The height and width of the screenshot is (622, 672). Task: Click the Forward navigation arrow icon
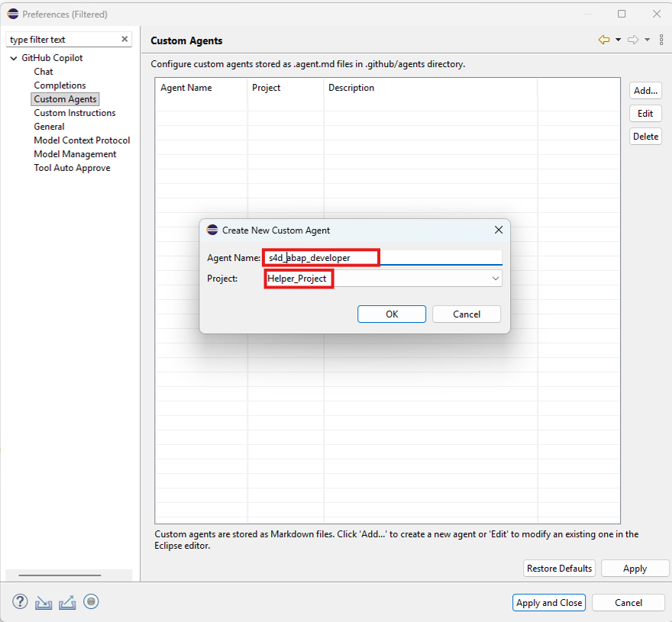633,40
